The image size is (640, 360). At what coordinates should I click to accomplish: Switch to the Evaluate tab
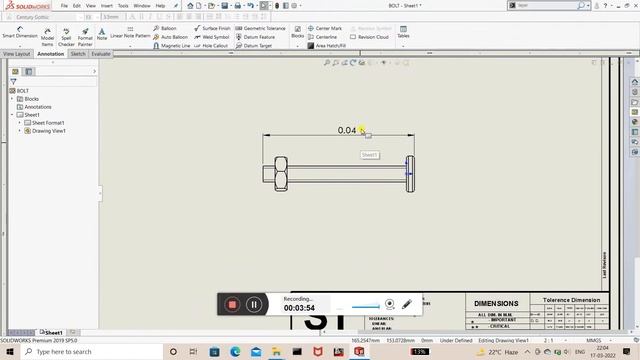click(x=101, y=54)
